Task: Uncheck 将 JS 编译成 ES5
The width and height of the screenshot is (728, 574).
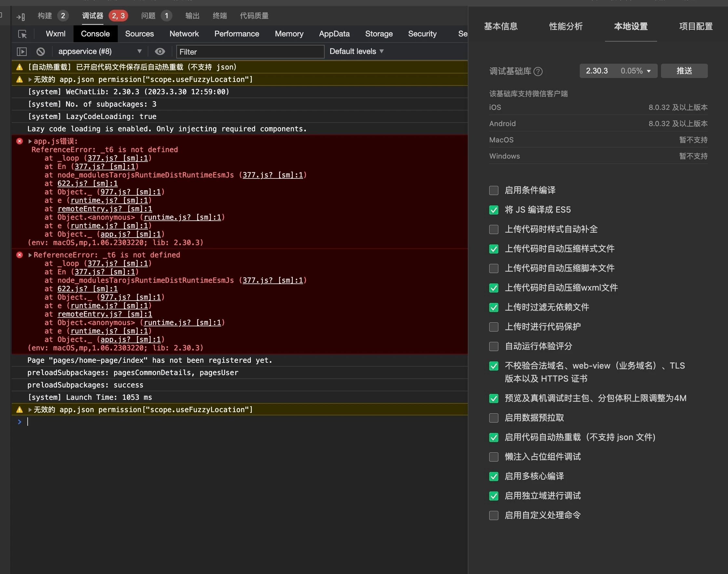Action: 493,210
